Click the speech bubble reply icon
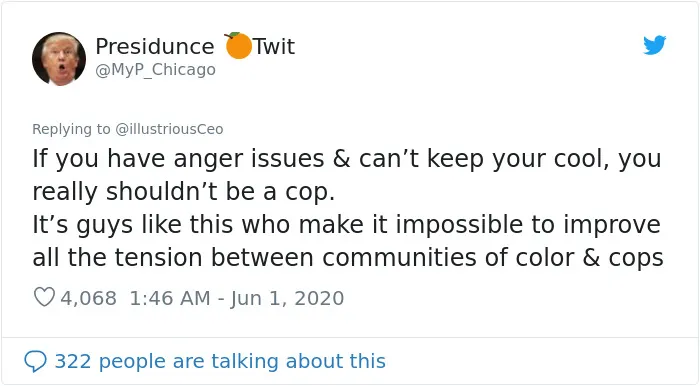Screen dimensions: 700x386 pyautogui.click(x=35, y=361)
